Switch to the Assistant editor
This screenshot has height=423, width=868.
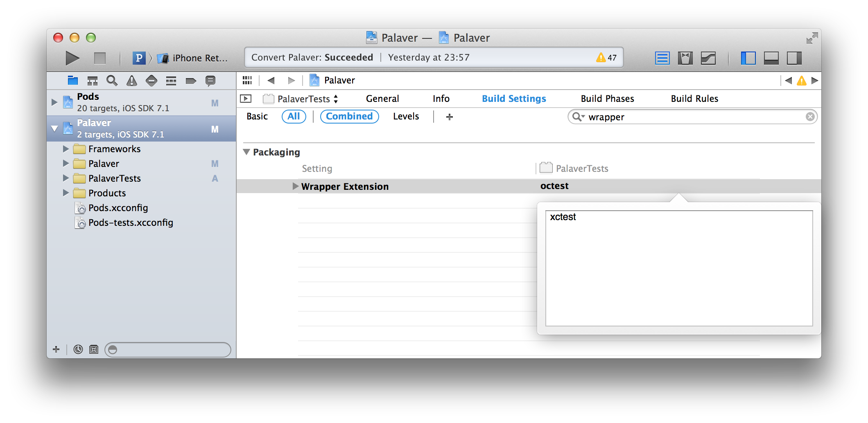[x=685, y=58]
